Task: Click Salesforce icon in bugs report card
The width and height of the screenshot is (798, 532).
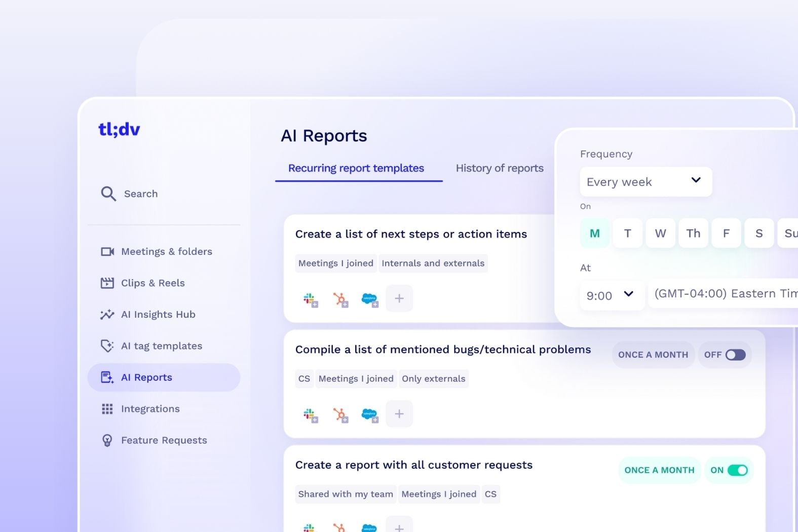Action: [x=370, y=415]
